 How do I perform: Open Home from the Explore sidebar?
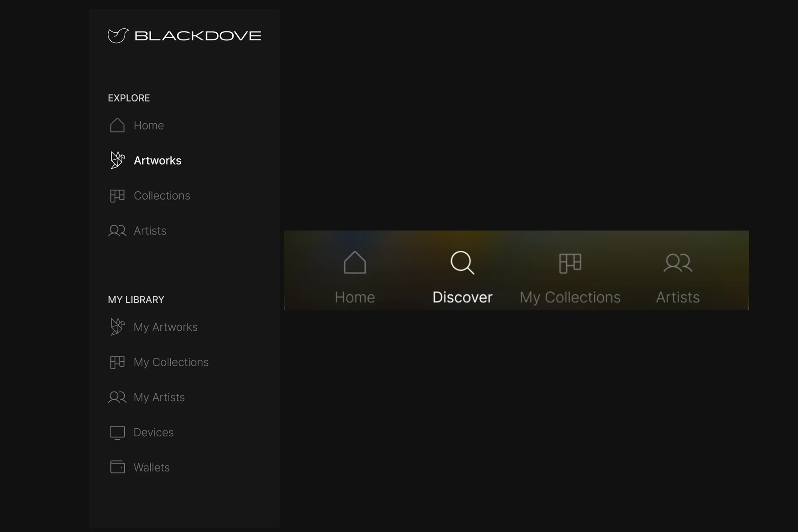(x=149, y=125)
